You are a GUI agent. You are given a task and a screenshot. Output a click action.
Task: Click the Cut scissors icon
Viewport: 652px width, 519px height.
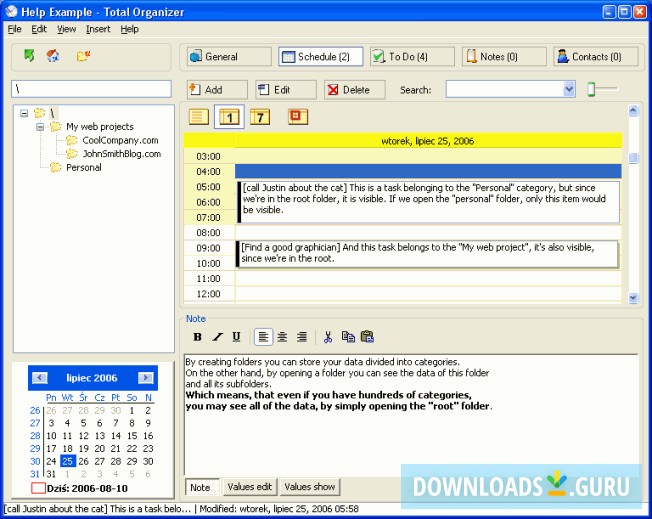(327, 337)
